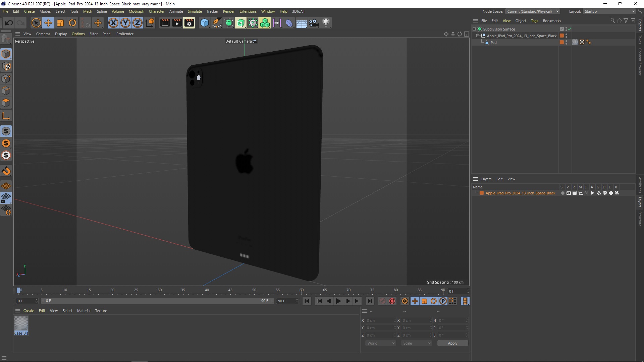Toggle the Subdivision Surface green enable checkmark

tap(570, 29)
